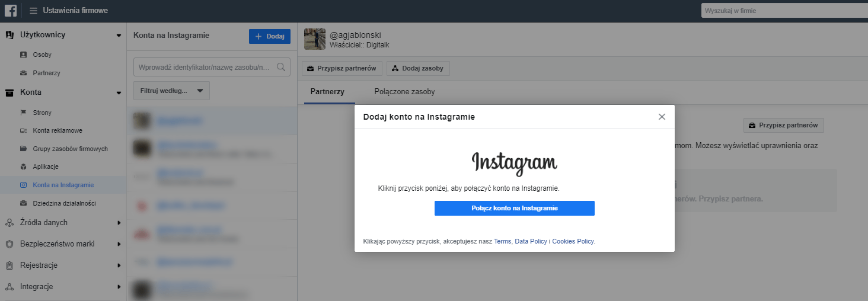Click the Dziedzina działalności briefcase icon
The width and height of the screenshot is (868, 301).
[x=23, y=203]
